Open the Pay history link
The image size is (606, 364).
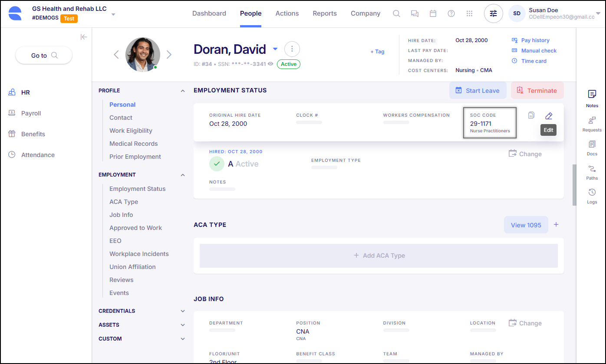click(x=535, y=40)
